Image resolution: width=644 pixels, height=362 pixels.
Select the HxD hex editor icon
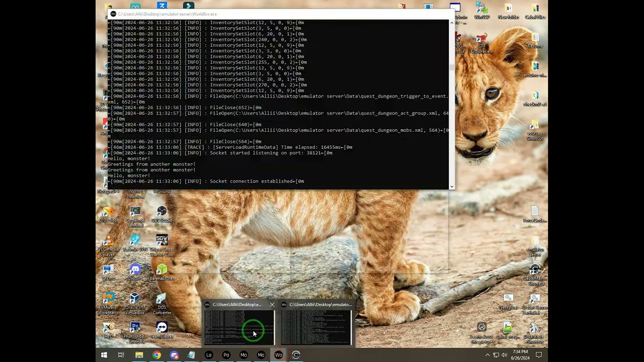[108, 330]
